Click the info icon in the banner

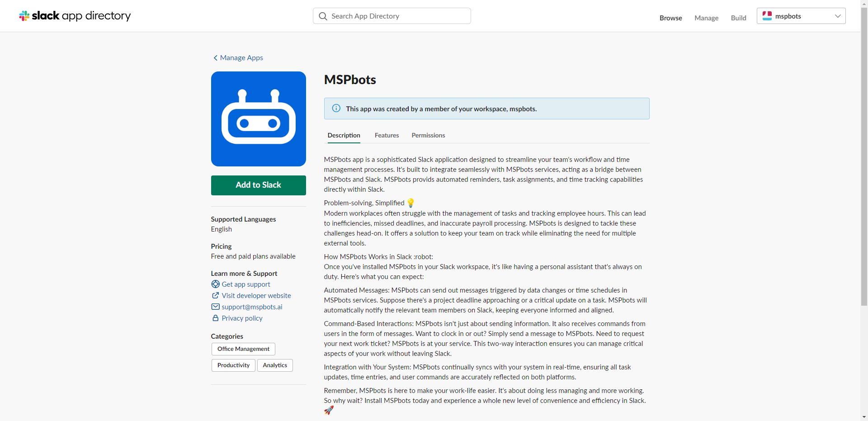[336, 109]
